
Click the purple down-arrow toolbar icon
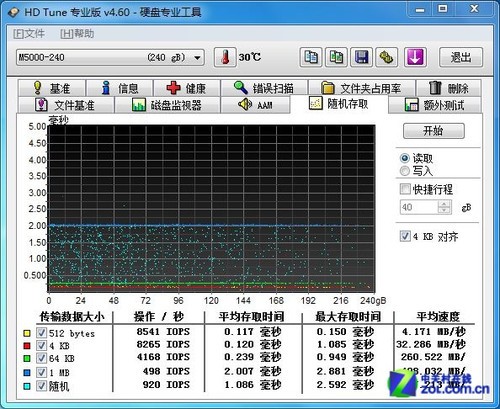415,57
